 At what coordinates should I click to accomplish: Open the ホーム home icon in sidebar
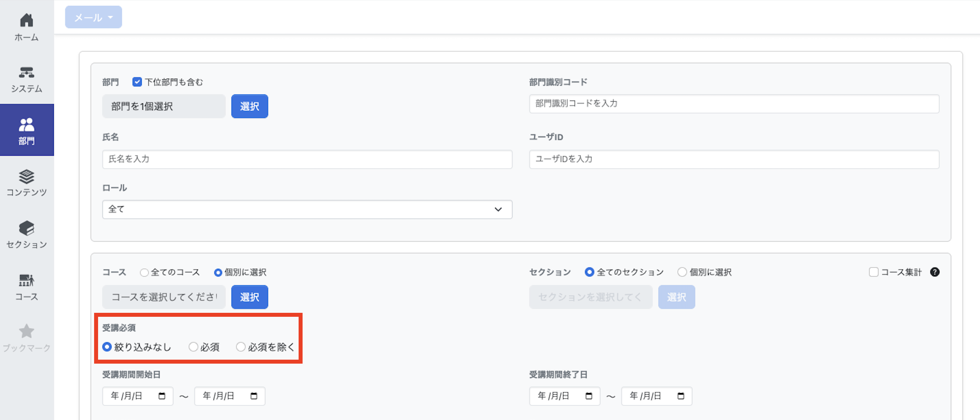click(x=27, y=20)
